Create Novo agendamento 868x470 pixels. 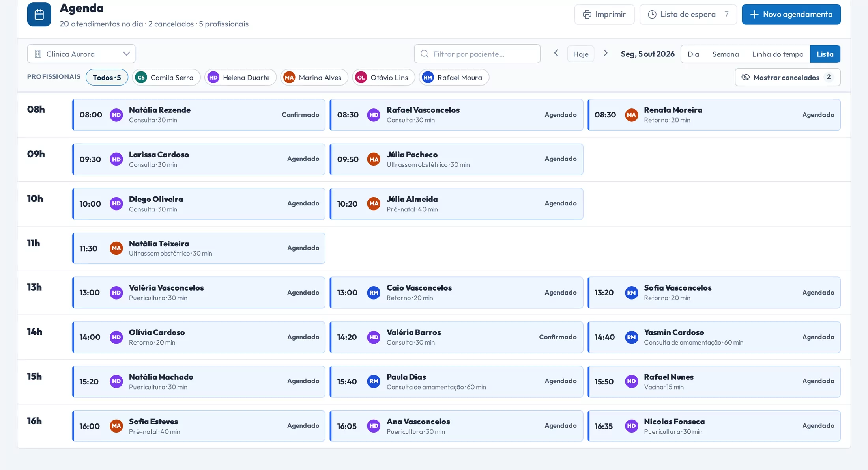click(x=791, y=15)
